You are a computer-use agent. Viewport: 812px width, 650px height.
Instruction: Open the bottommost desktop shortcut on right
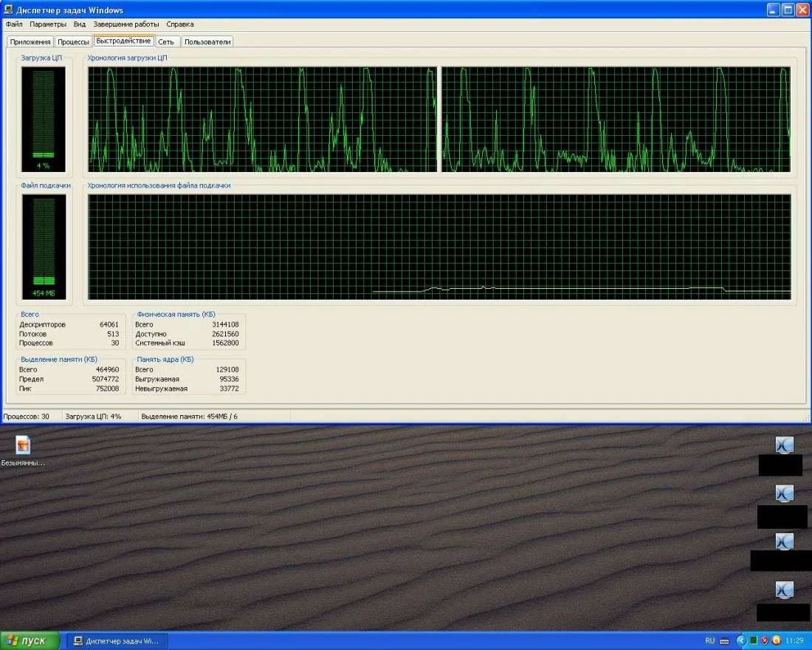784,590
